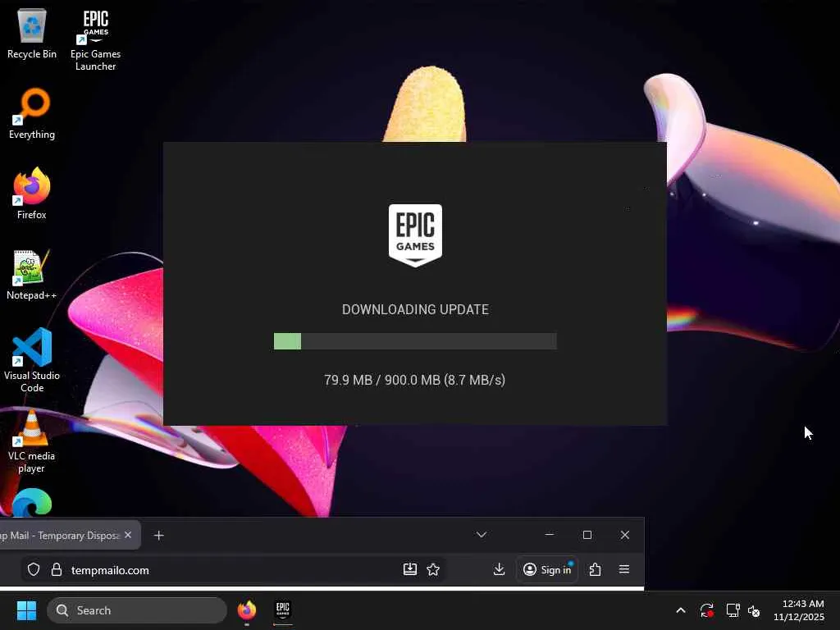Maximize the Firefox window
Viewport: 840px width, 630px height.
tap(587, 535)
